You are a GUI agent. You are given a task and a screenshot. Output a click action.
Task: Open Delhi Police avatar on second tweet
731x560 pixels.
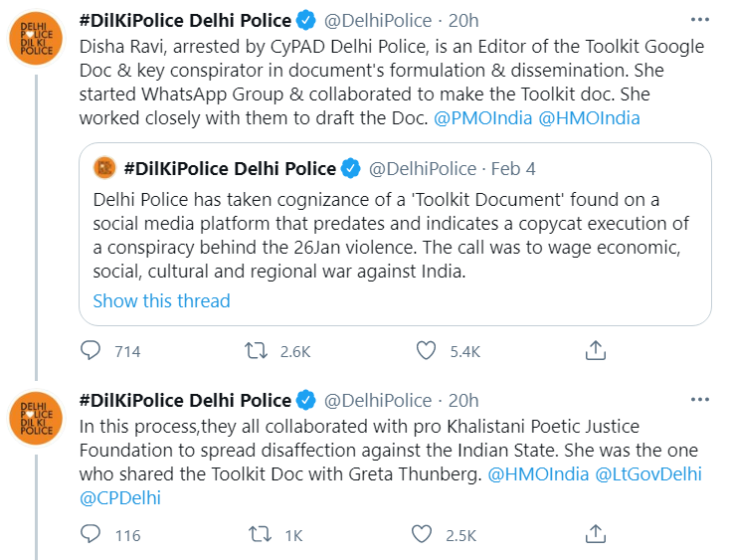click(37, 418)
